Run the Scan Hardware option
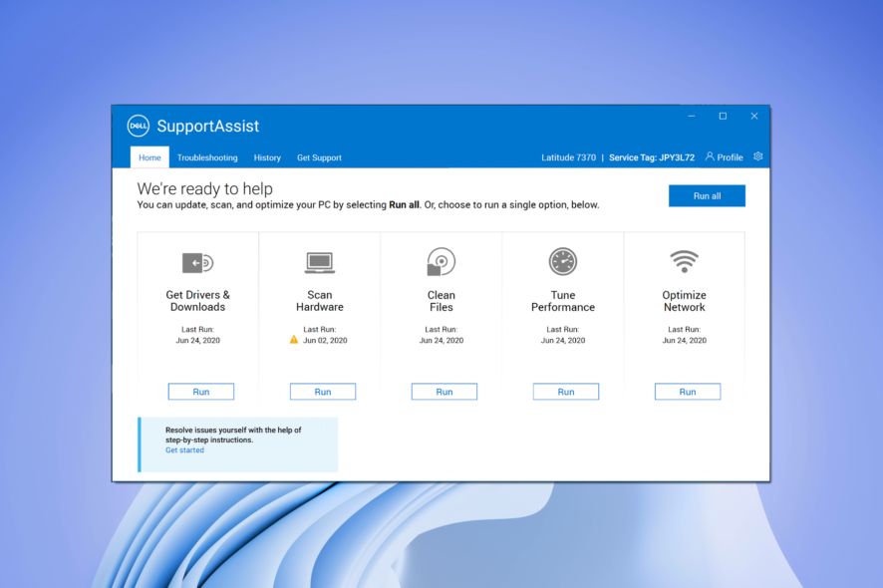 (323, 392)
